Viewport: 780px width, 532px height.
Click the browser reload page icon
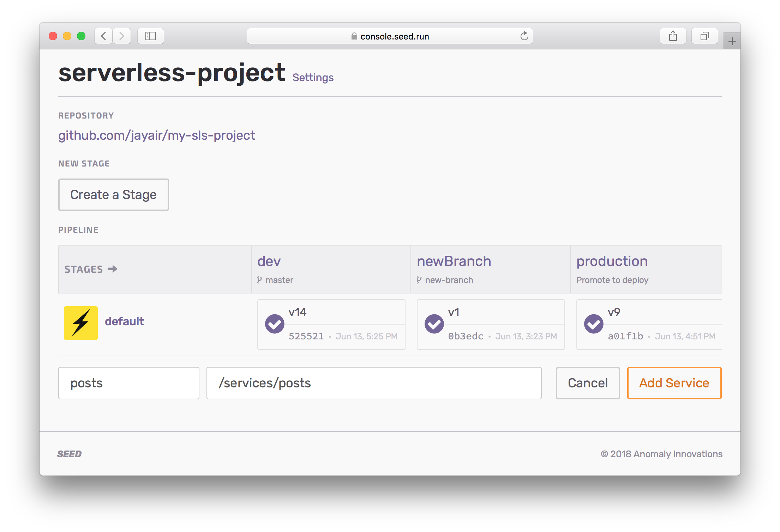click(x=524, y=36)
